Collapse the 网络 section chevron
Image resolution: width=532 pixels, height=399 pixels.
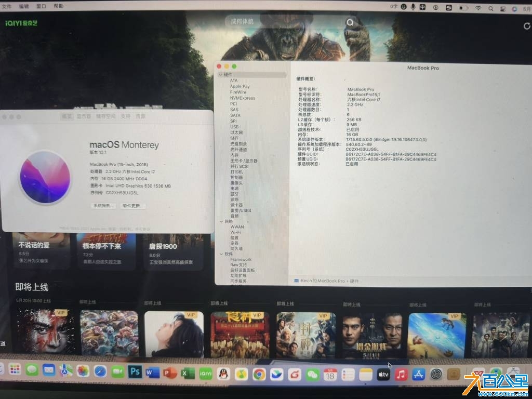(221, 221)
